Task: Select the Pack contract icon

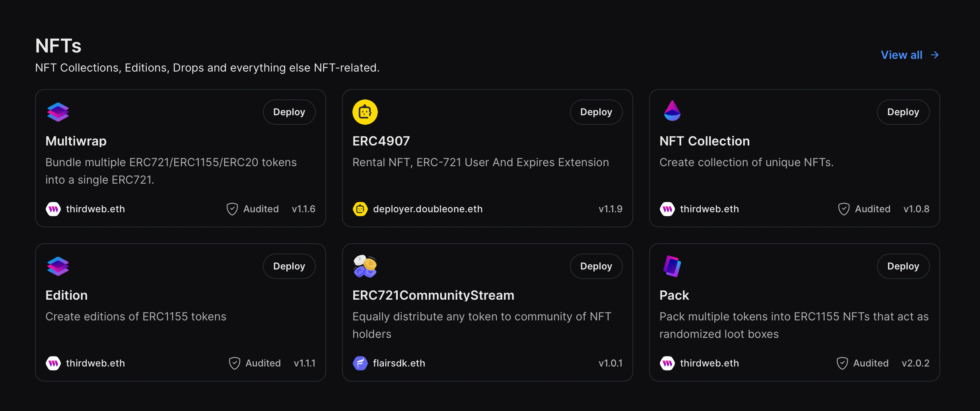Action: click(672, 266)
